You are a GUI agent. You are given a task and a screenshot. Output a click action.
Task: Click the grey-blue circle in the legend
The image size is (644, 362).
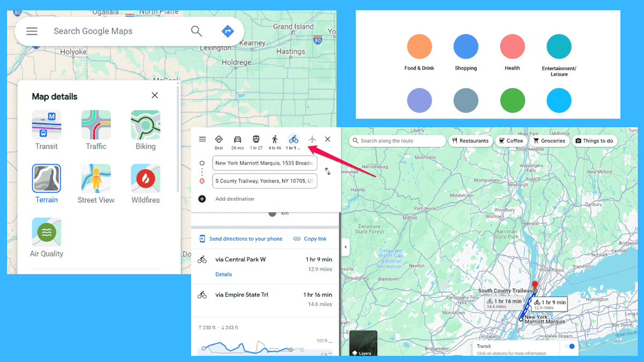(466, 100)
